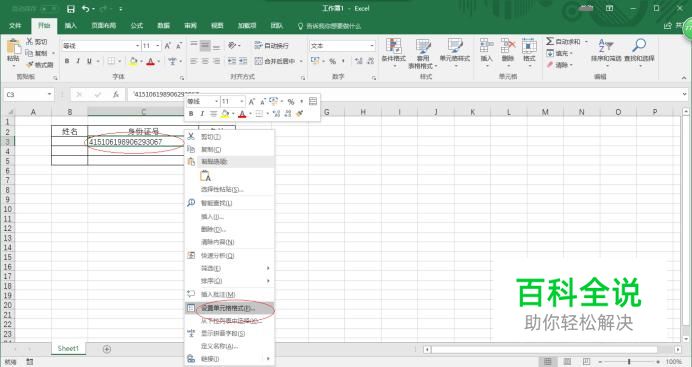
Task: Toggle Italic in the ribbon font group
Action: tap(78, 61)
